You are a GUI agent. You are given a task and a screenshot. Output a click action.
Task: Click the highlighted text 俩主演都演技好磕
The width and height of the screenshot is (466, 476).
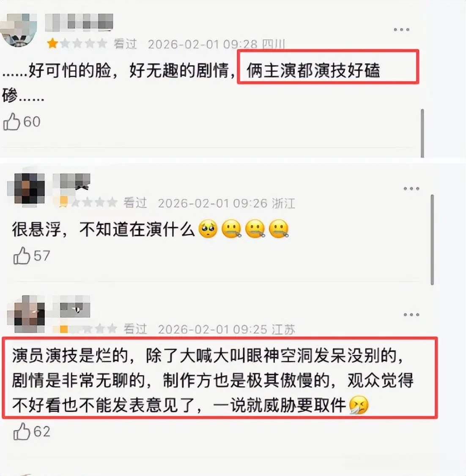(313, 71)
